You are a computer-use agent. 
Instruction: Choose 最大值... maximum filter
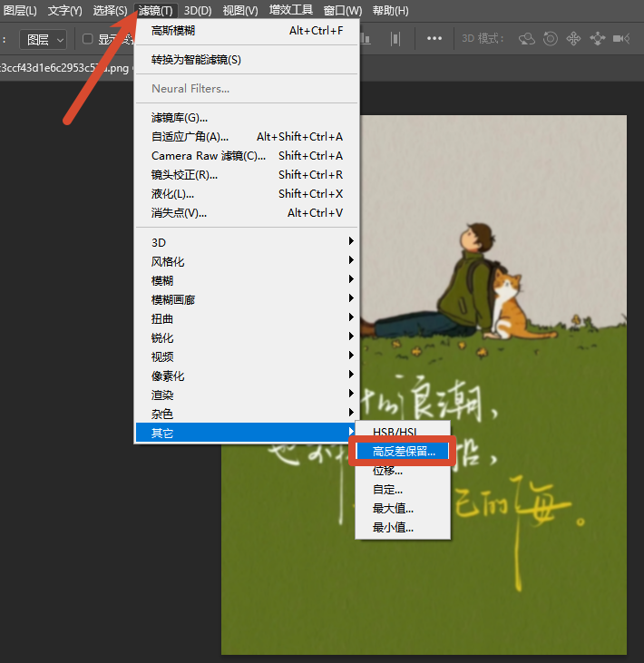pos(403,508)
